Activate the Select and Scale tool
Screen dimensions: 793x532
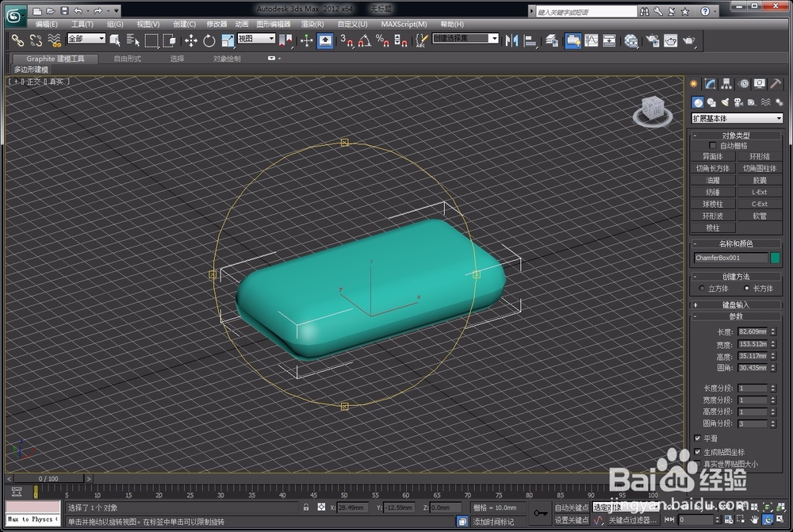point(228,40)
